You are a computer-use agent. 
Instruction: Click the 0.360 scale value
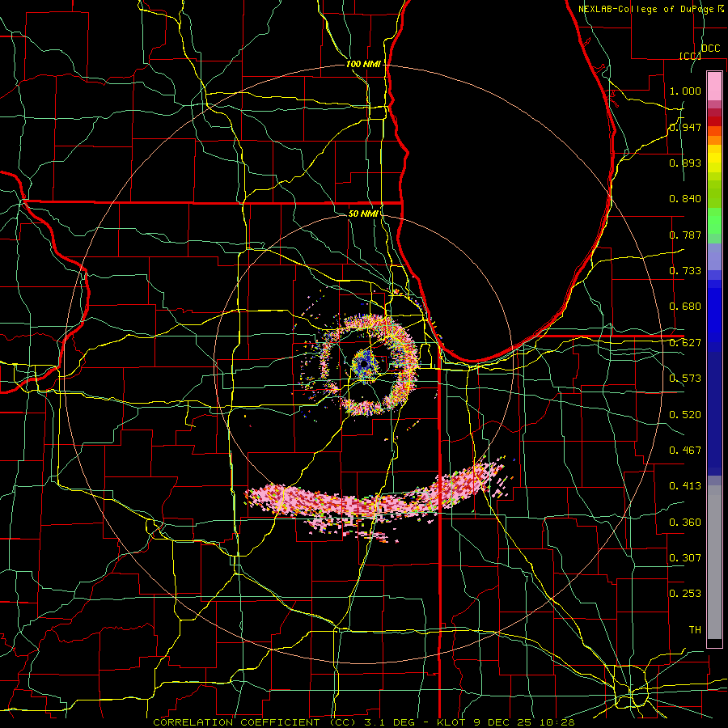[x=685, y=523]
